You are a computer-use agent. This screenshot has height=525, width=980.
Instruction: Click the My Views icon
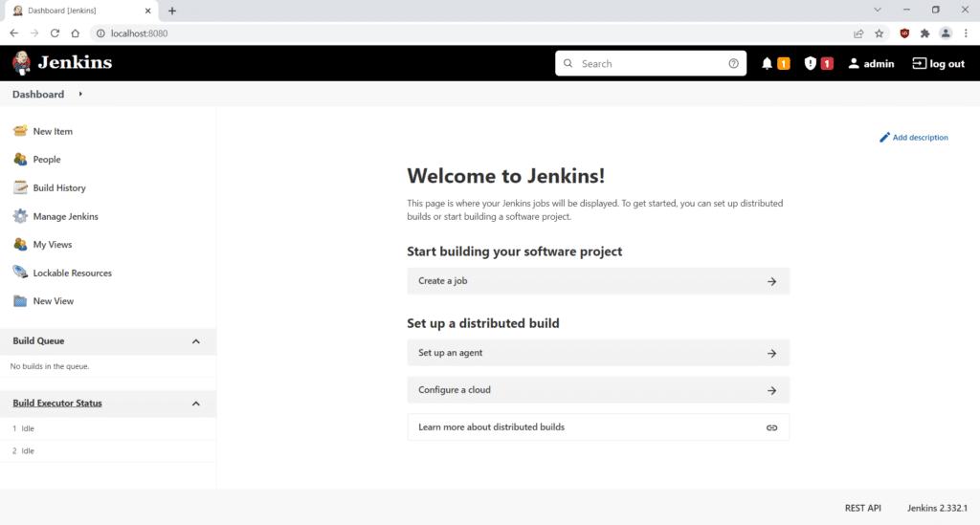pyautogui.click(x=20, y=244)
